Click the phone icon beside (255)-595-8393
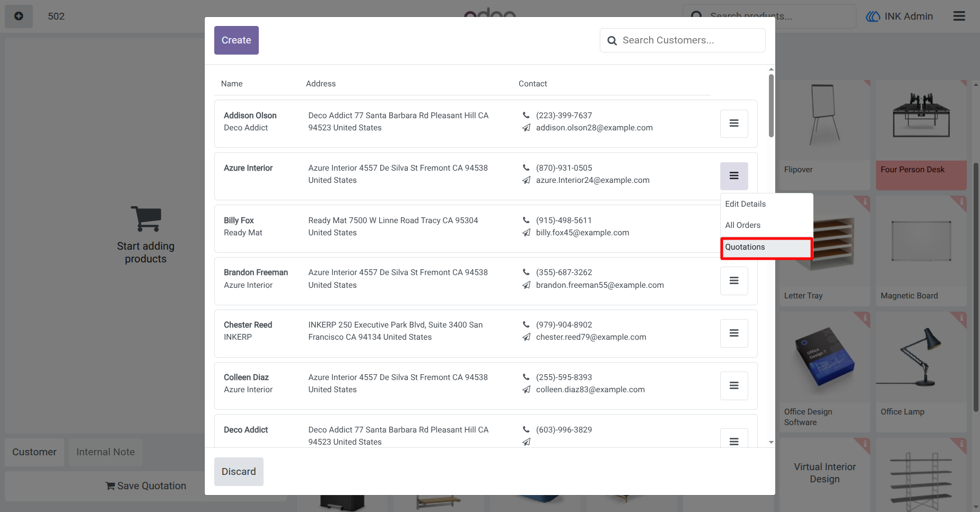The width and height of the screenshot is (980, 512). pyautogui.click(x=526, y=377)
